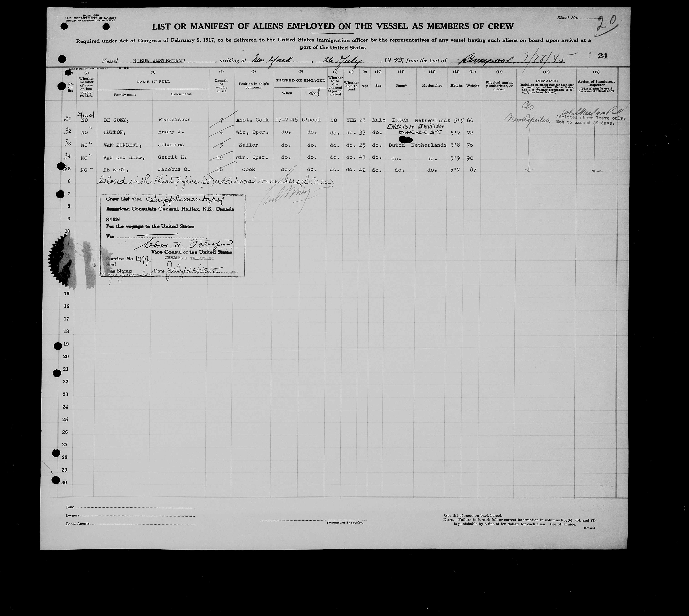Click the shipped place "L'pool"
This screenshot has height=616, width=689.
click(311, 120)
